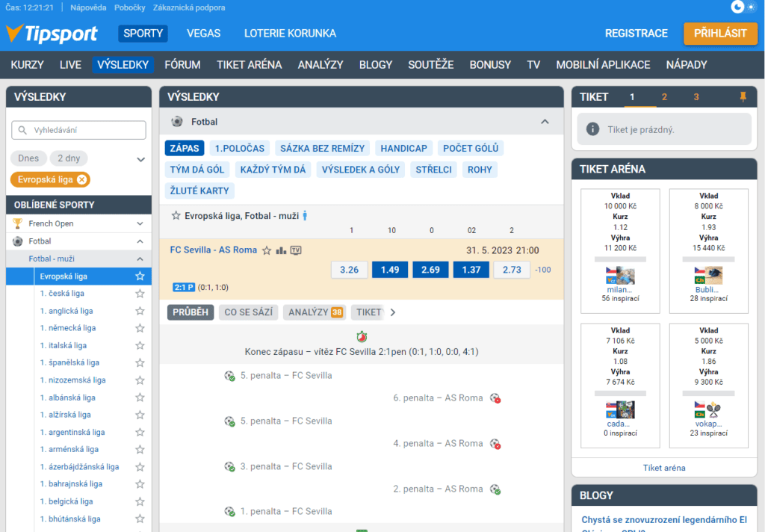Viewport: 765px width, 532px height.
Task: Click the French Open trophy icon
Action: [18, 223]
